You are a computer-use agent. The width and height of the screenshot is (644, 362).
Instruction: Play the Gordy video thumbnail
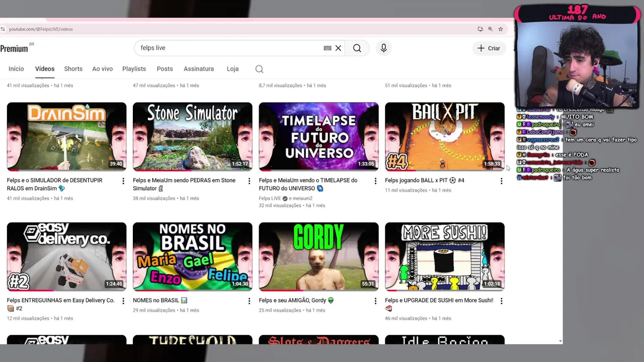coord(318,256)
